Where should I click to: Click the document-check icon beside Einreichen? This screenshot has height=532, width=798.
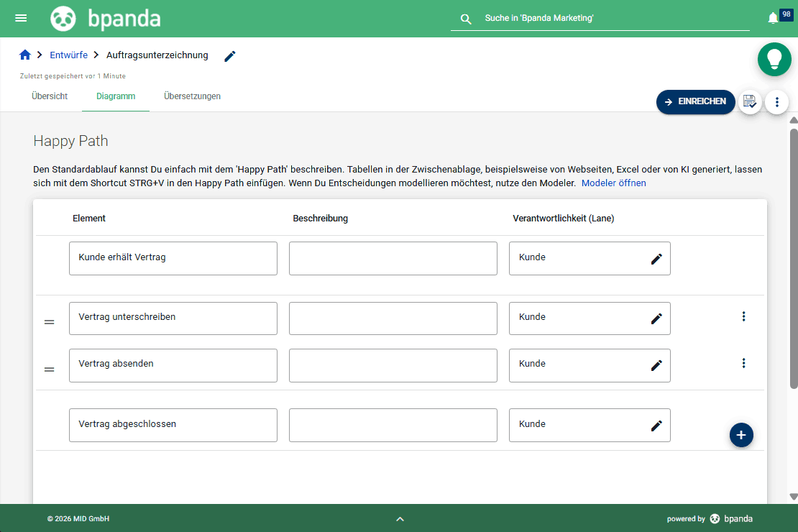click(x=750, y=101)
